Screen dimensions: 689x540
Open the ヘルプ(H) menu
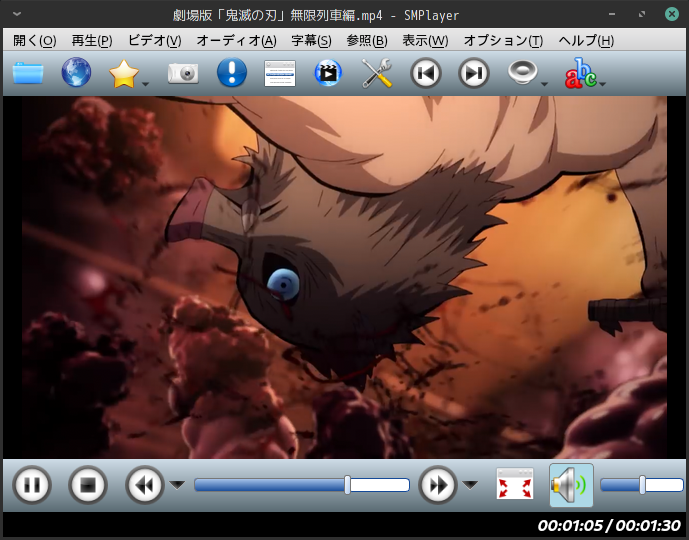pos(586,41)
